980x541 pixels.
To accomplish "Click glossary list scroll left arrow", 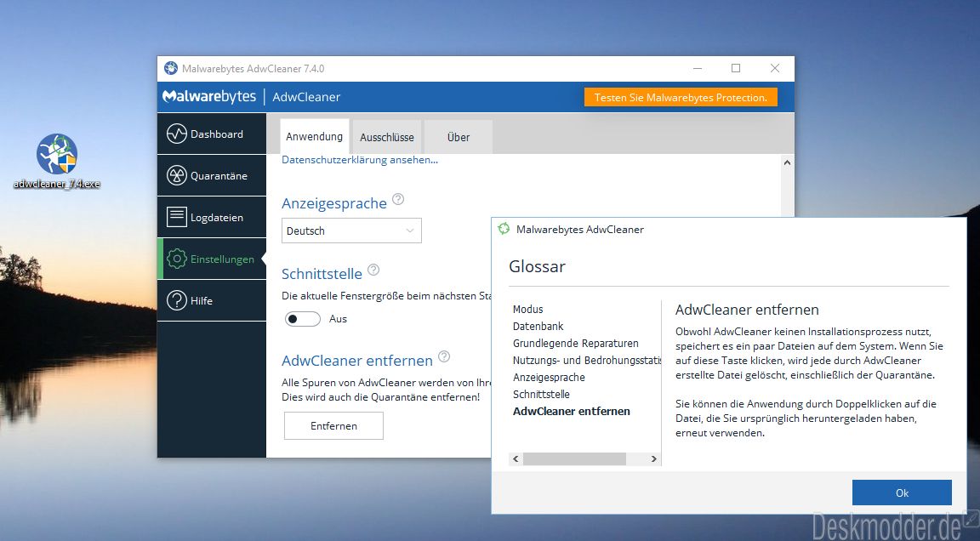I will [516, 458].
